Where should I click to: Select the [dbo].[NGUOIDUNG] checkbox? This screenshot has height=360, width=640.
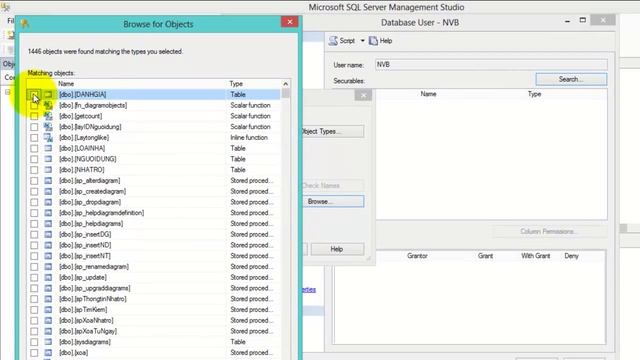34,159
